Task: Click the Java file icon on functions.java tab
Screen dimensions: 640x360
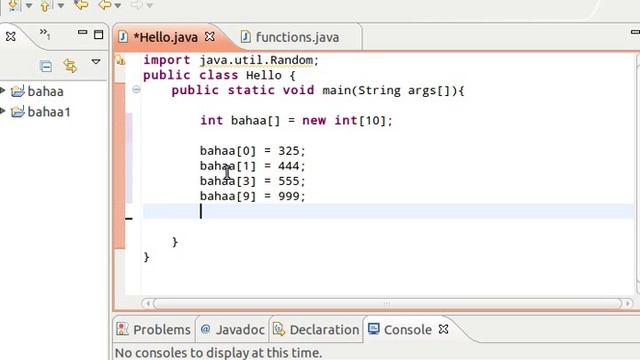Action: pos(245,37)
